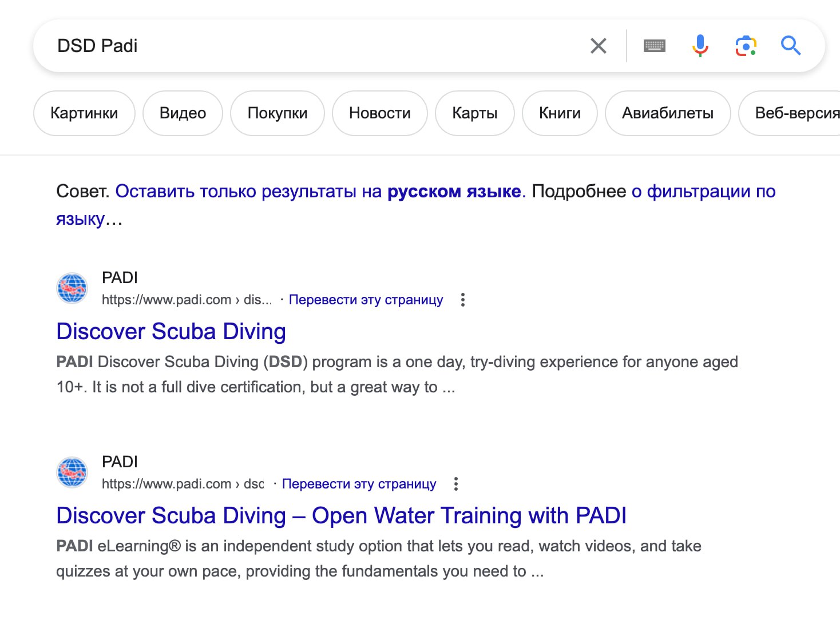
Task: Select the Покупки filter
Action: (277, 113)
